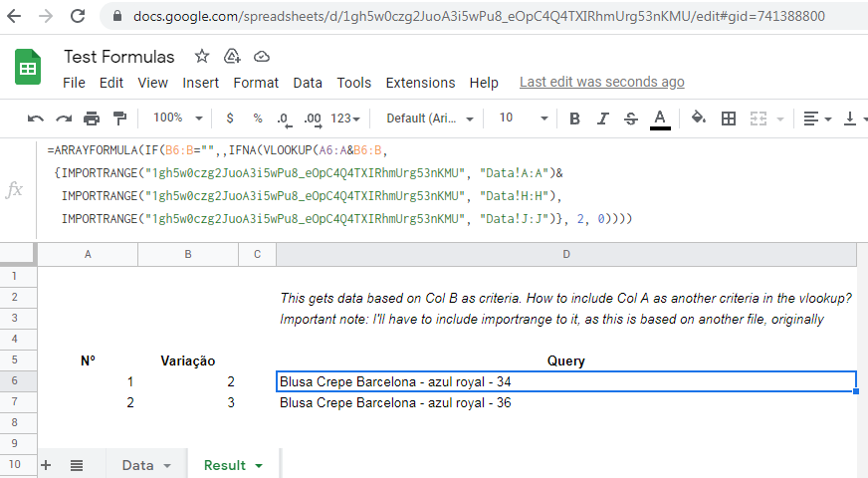The width and height of the screenshot is (868, 478).
Task: Format as percent
Action: point(258,118)
